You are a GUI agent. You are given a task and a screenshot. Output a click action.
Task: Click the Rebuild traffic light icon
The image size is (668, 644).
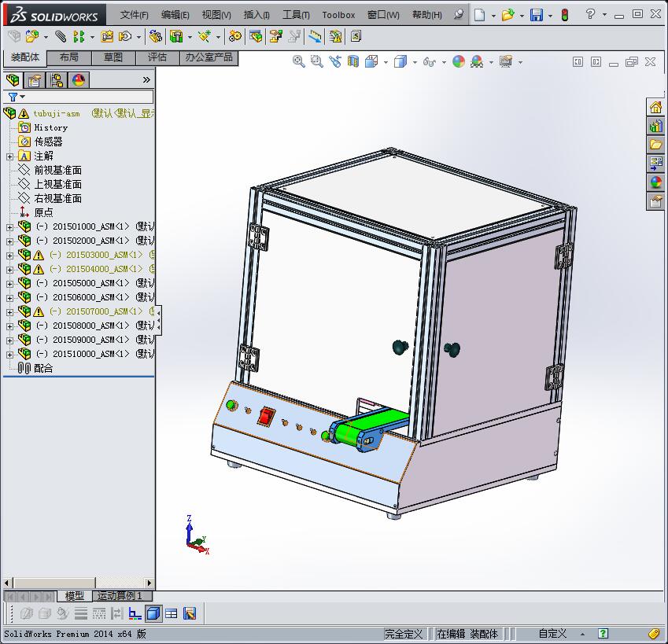click(565, 15)
